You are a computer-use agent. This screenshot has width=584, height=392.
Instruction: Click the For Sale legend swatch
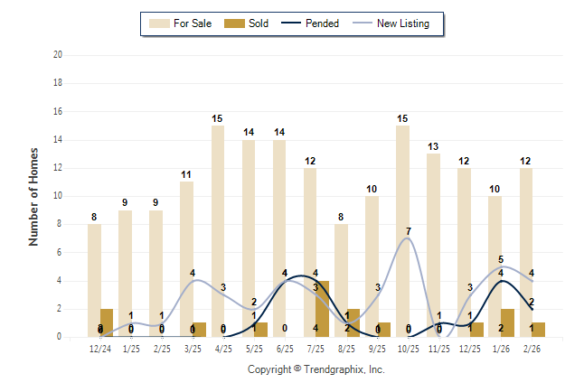pyautogui.click(x=158, y=23)
